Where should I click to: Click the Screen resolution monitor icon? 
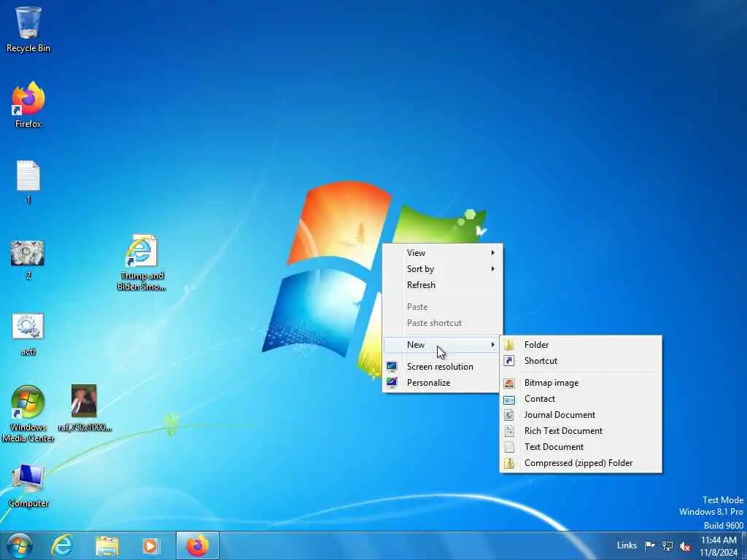pyautogui.click(x=392, y=367)
